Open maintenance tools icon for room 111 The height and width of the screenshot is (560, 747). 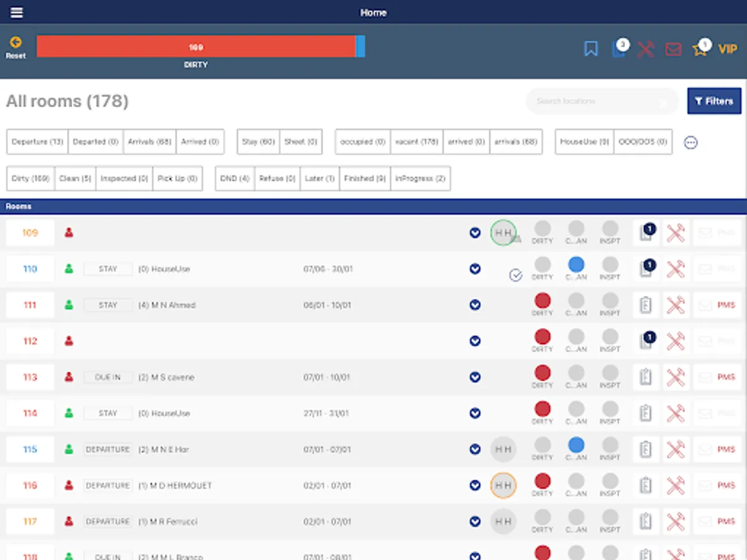coord(675,305)
